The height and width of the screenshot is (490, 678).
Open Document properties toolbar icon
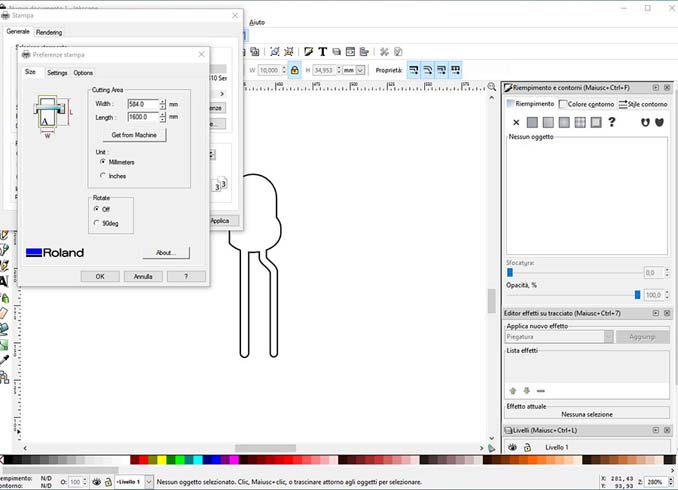click(398, 52)
